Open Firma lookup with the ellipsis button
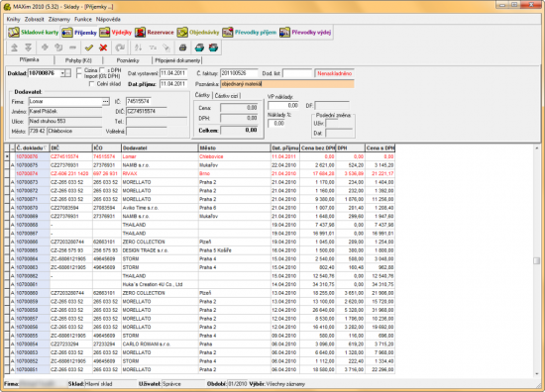This screenshot has width=545, height=392. tap(105, 101)
